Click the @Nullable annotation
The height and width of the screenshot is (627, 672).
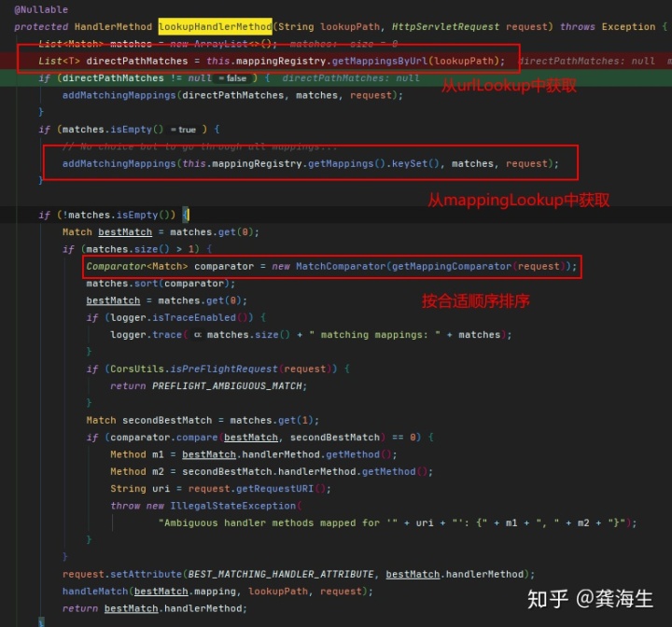41,9
